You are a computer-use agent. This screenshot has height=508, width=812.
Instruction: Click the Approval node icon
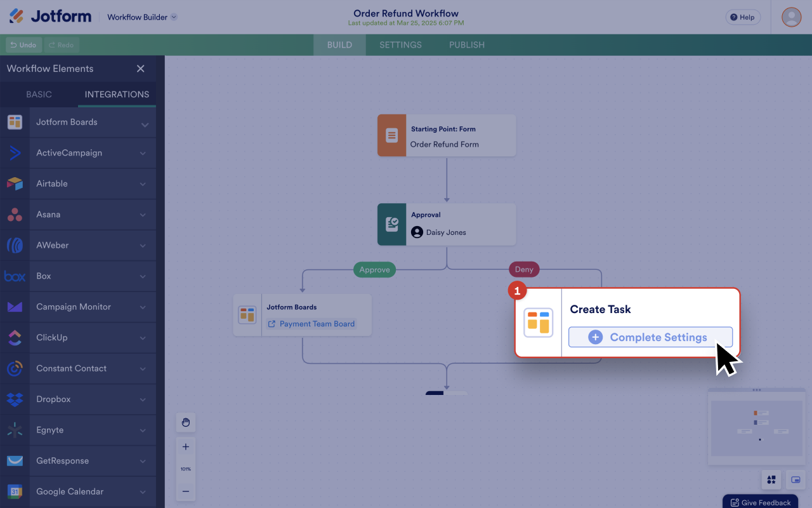pyautogui.click(x=391, y=224)
